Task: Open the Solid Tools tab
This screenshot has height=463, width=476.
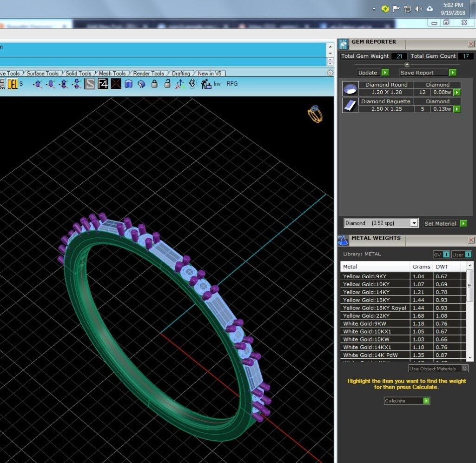Action: (x=78, y=74)
